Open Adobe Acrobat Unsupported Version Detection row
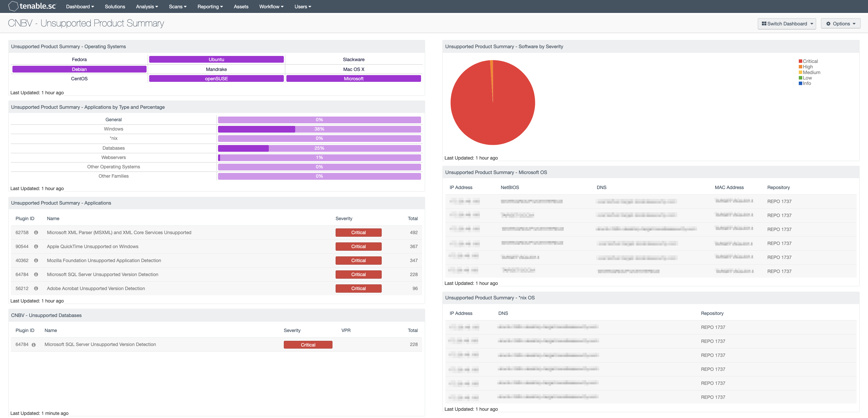868x418 pixels. tap(216, 289)
